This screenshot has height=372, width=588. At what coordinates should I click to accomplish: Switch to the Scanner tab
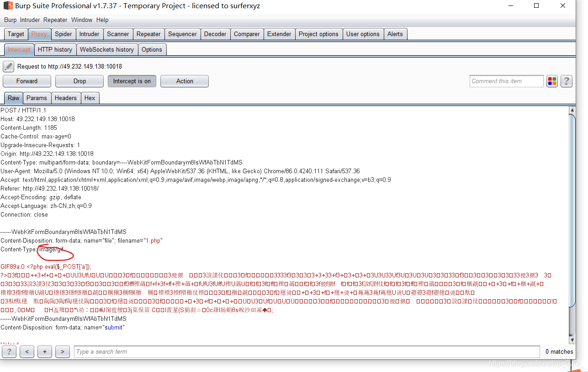click(x=118, y=34)
